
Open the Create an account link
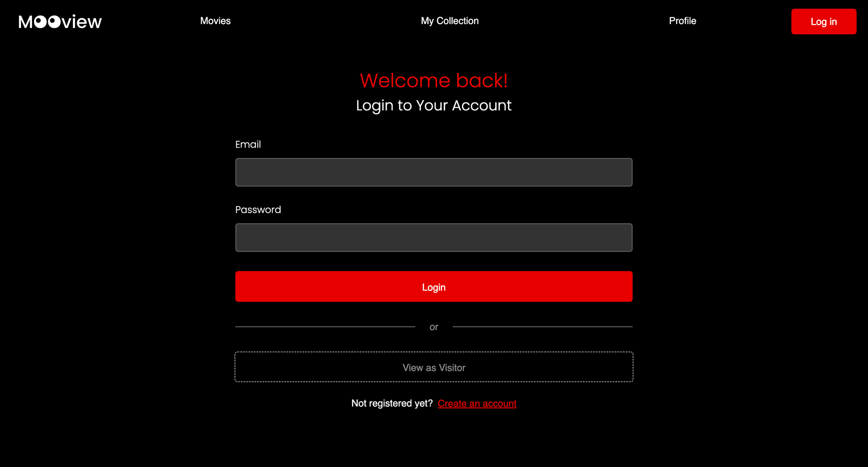tap(476, 403)
